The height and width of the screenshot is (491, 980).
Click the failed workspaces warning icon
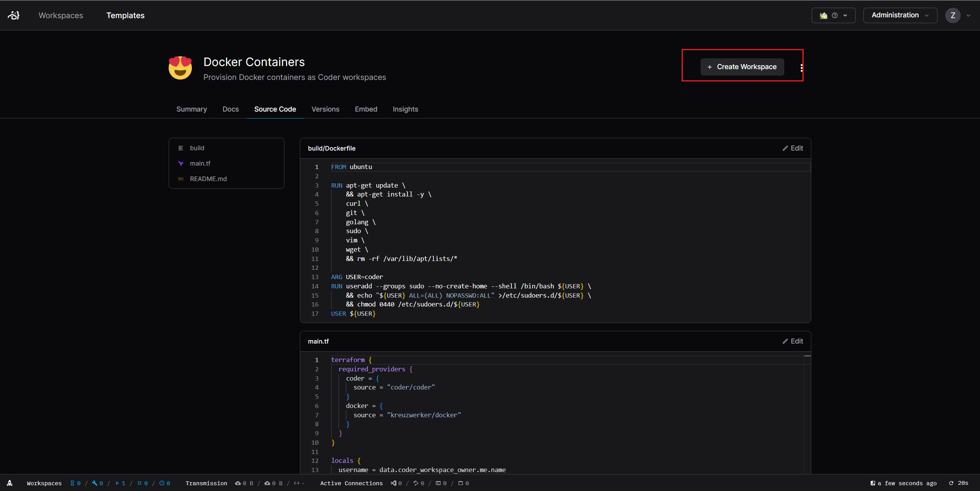pos(162,483)
